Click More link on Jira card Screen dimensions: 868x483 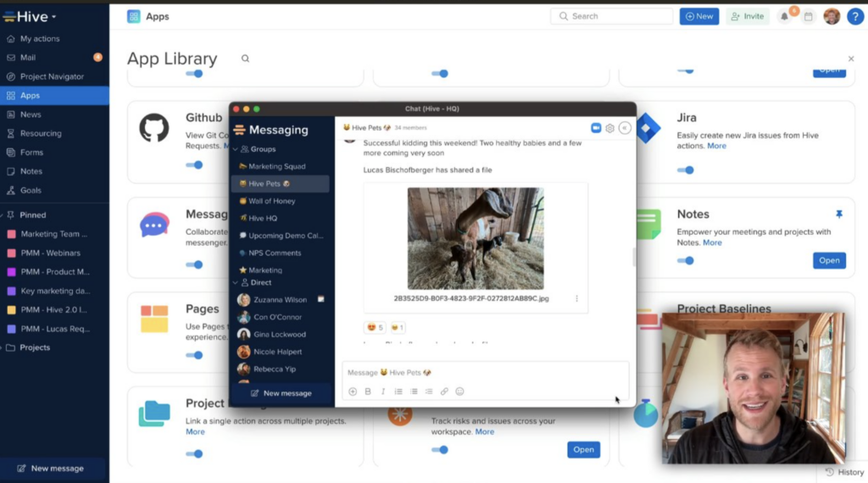716,146
